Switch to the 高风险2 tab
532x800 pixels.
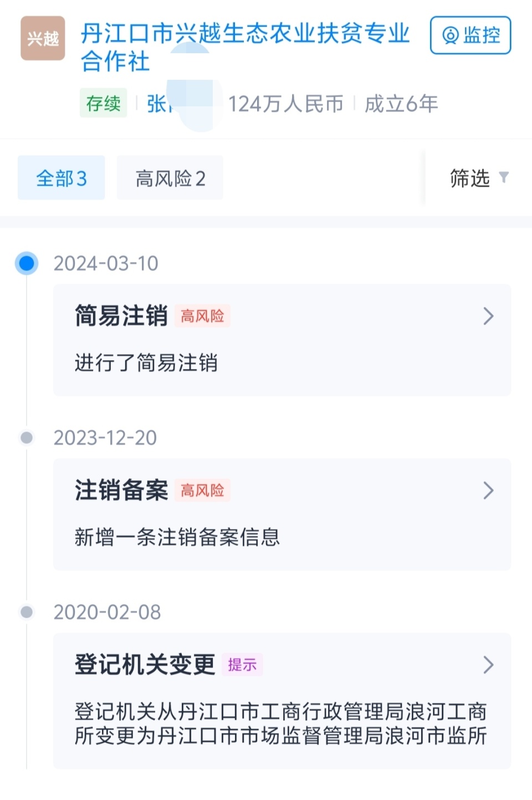(x=170, y=178)
